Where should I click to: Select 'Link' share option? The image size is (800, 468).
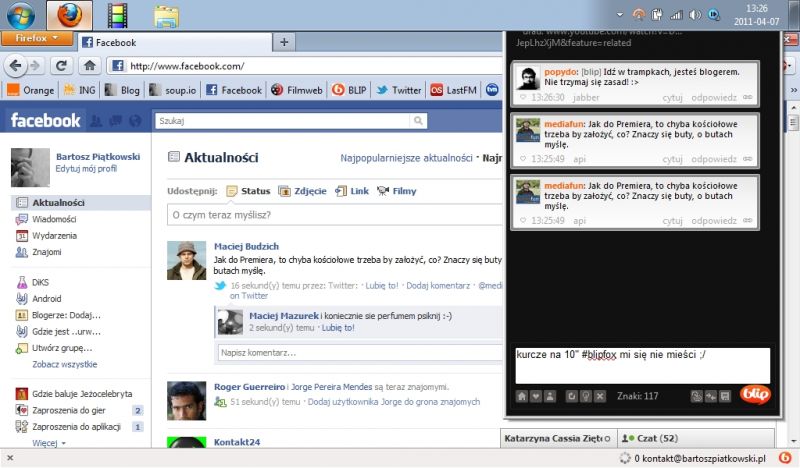point(352,191)
